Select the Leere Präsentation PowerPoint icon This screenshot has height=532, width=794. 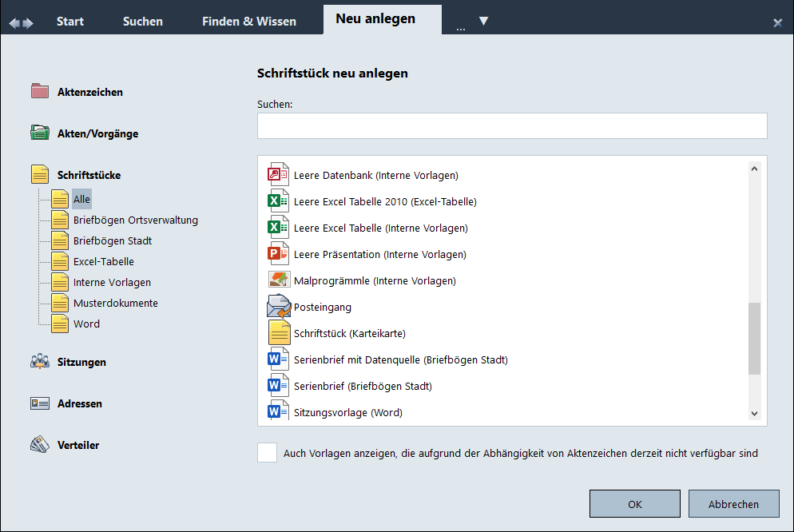tap(279, 254)
